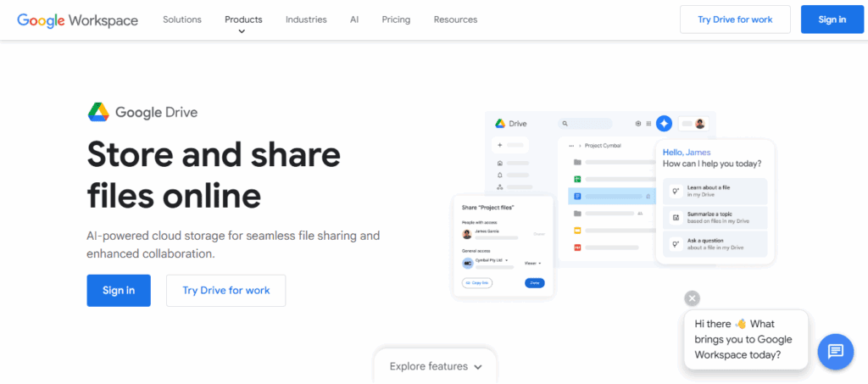Click the Hi there chat greeting message
This screenshot has width=868, height=384.
click(746, 339)
